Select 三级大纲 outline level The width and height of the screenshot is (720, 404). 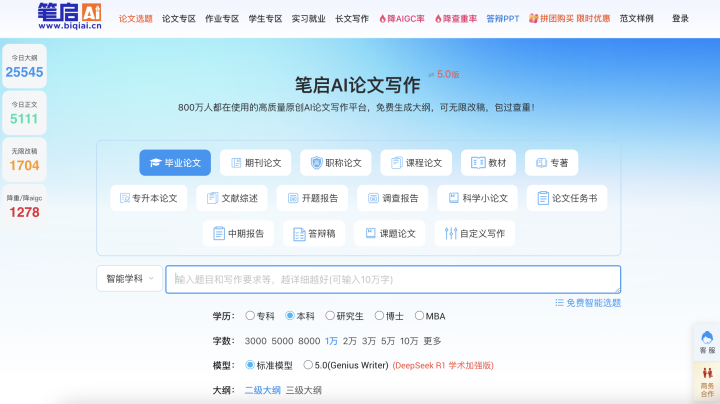(304, 390)
